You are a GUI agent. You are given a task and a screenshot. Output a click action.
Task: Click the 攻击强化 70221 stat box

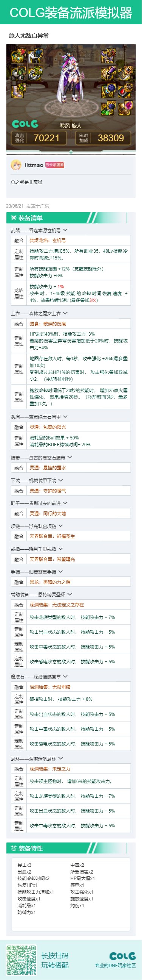pos(38,138)
